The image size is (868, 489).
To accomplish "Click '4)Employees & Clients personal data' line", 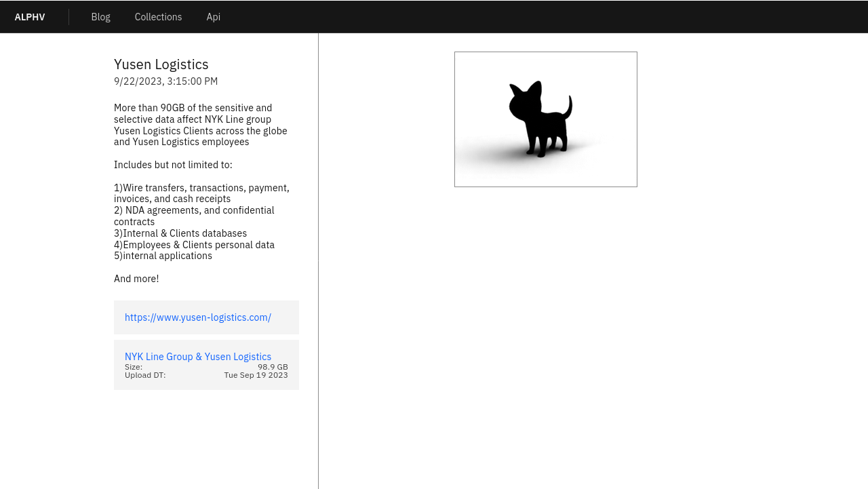I will point(195,245).
